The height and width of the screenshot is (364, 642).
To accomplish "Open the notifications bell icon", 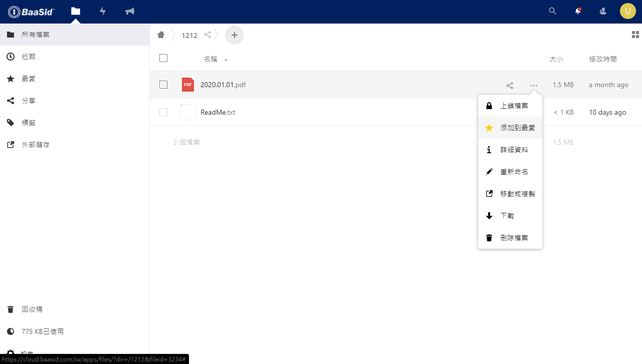I will 578,11.
